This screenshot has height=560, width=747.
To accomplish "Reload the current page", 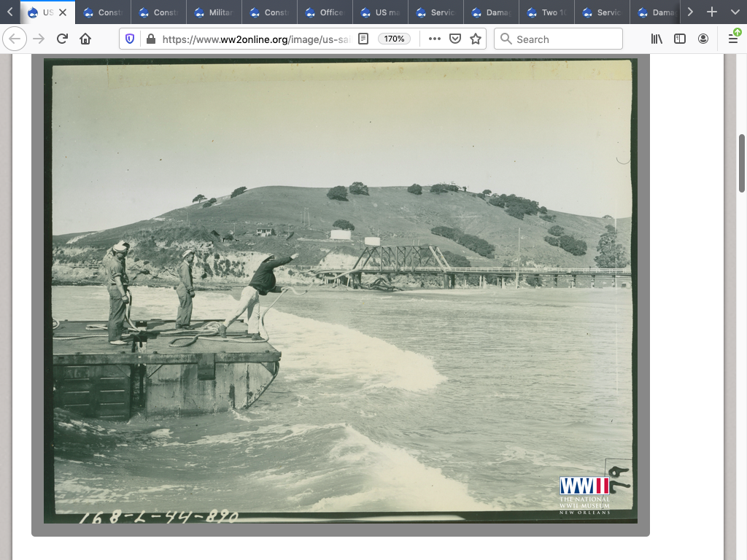I will pos(62,39).
